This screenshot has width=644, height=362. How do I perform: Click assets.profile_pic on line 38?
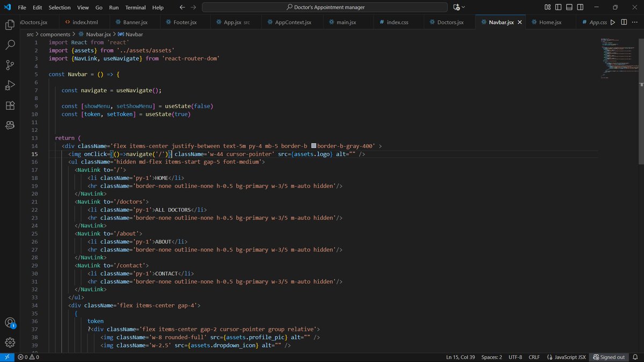(258, 337)
